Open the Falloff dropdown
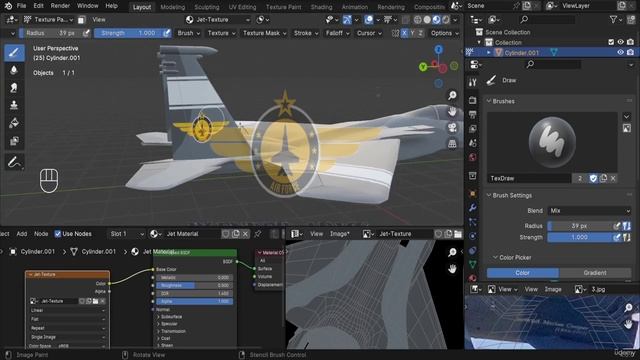This screenshot has height=360, width=640. (x=338, y=33)
